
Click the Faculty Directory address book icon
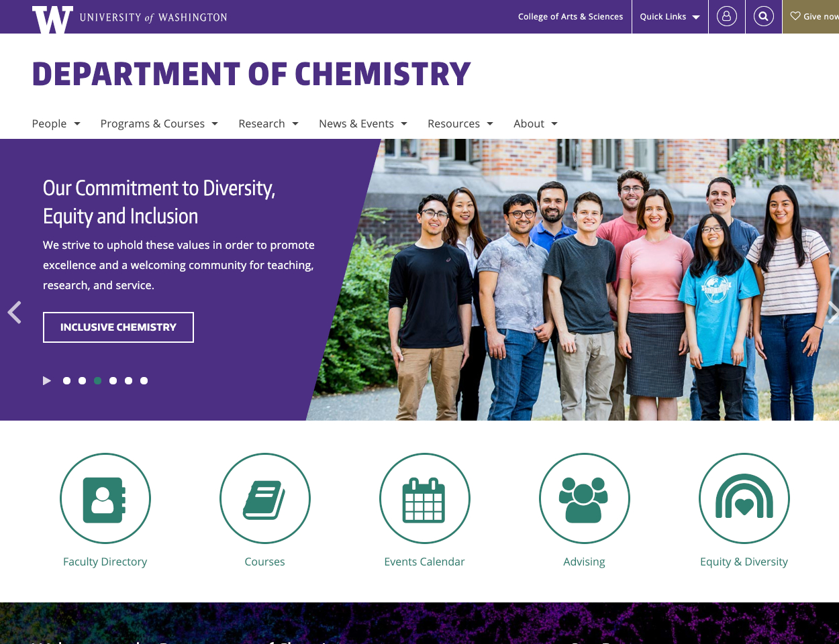click(x=105, y=499)
